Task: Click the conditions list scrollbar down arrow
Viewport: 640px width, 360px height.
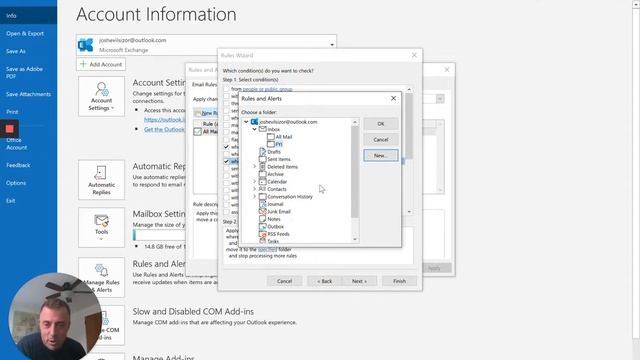Action: [x=409, y=212]
